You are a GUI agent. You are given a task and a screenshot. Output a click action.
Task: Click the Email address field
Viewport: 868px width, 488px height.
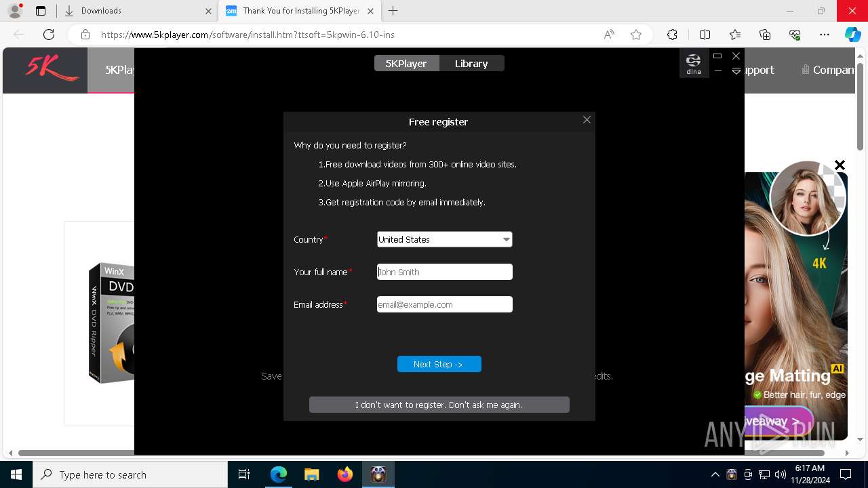point(444,304)
